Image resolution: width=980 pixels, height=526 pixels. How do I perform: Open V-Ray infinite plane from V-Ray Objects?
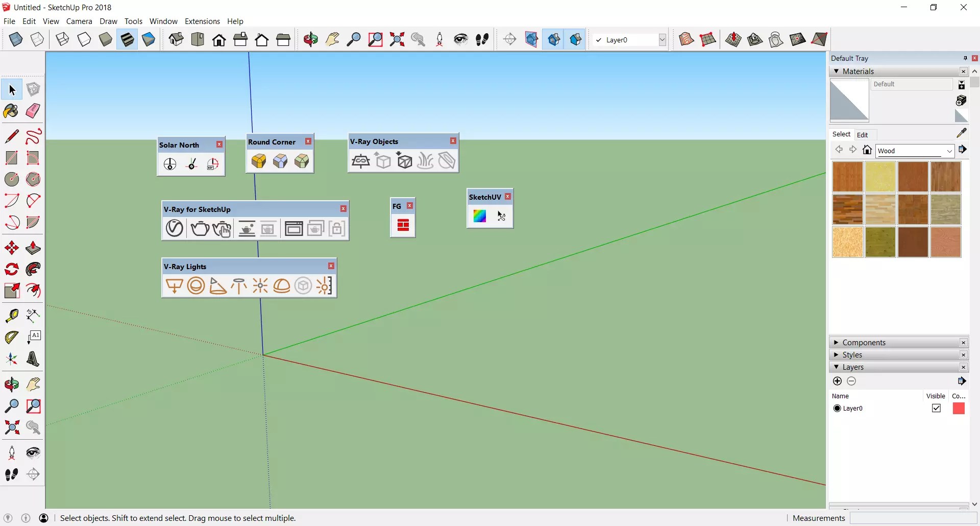[x=361, y=161]
